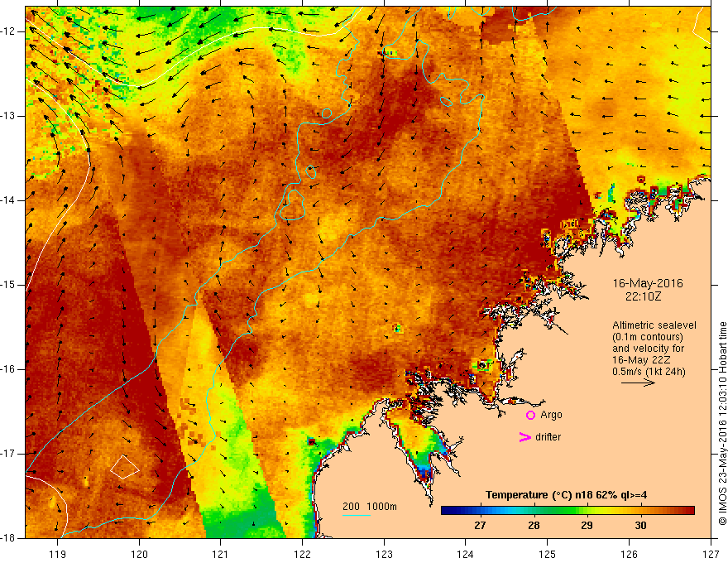Click latitude axis label -13
This screenshot has width=728, height=563.
click(9, 116)
